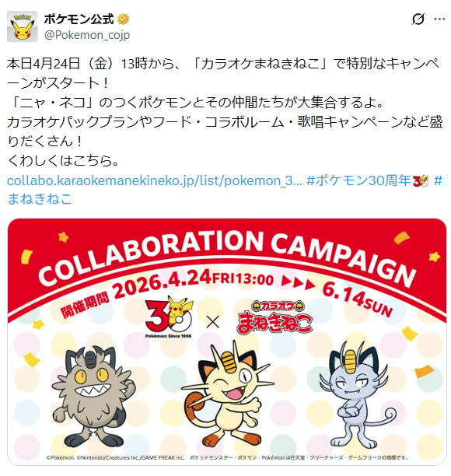Open the #まねきねこ hashtag
Image resolution: width=451 pixels, height=476 pixels.
(x=225, y=190)
